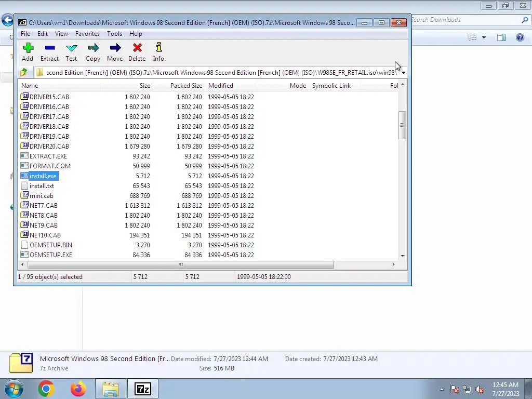The width and height of the screenshot is (532, 399).
Task: Click 7-Zip taskbar button
Action: [x=143, y=389]
